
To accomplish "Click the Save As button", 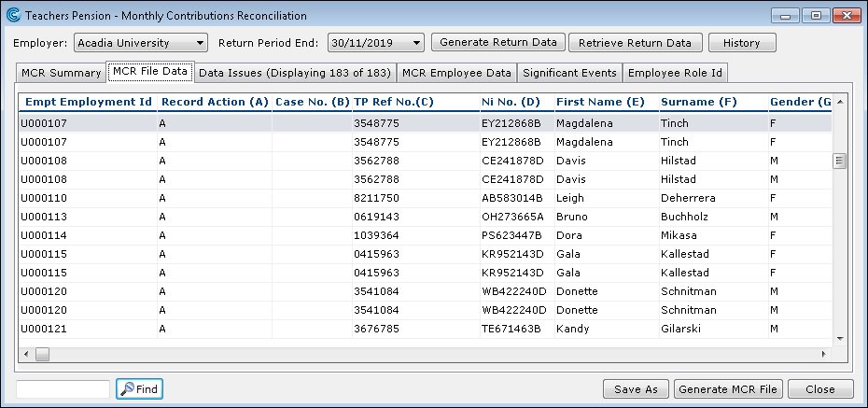I will tap(636, 389).
